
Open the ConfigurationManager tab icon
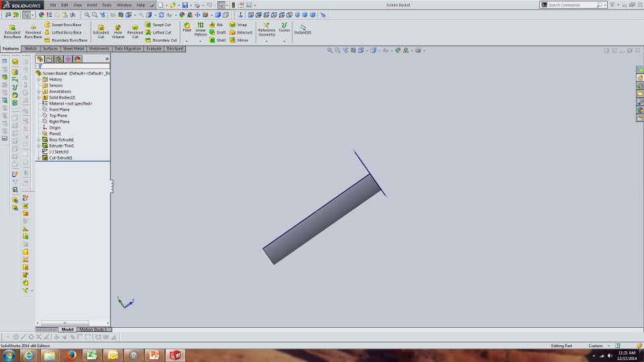(x=59, y=59)
